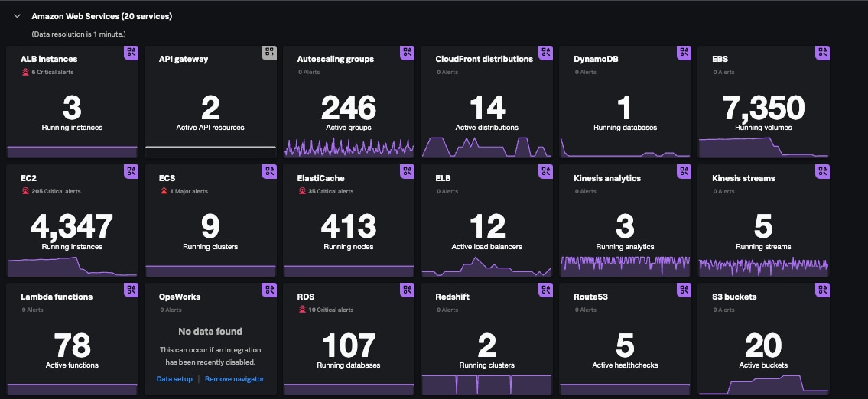Open dashboard icon on S3 buckets card
Screen dimensions: 868x399
pos(823,290)
